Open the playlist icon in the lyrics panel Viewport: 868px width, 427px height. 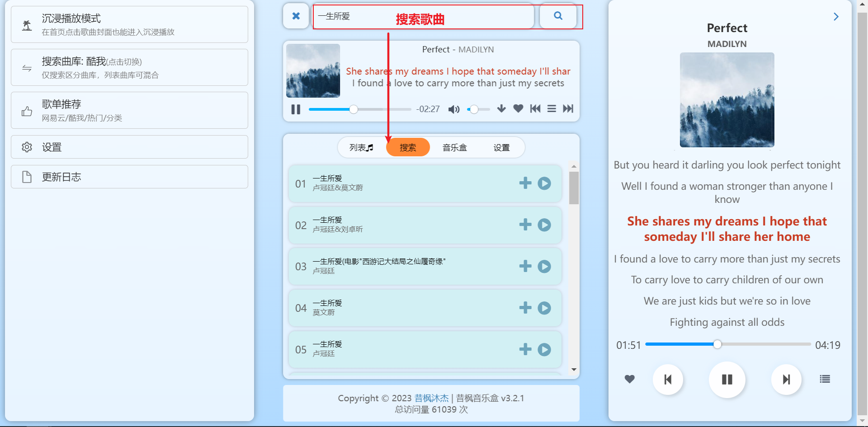825,379
